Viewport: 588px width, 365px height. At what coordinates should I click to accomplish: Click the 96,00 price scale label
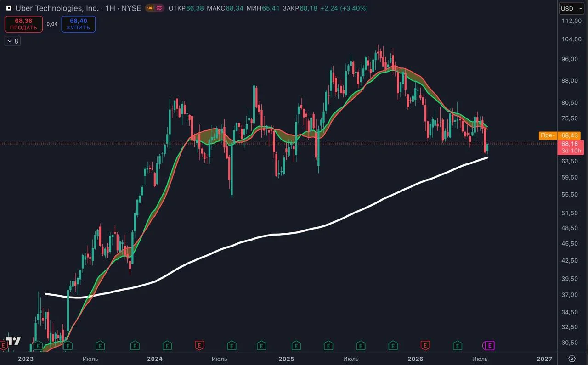coord(570,59)
